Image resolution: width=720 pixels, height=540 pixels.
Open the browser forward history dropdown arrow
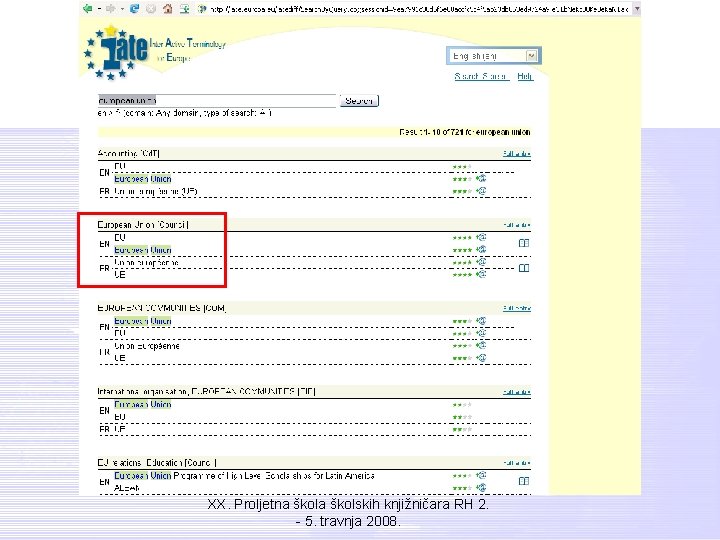122,9
